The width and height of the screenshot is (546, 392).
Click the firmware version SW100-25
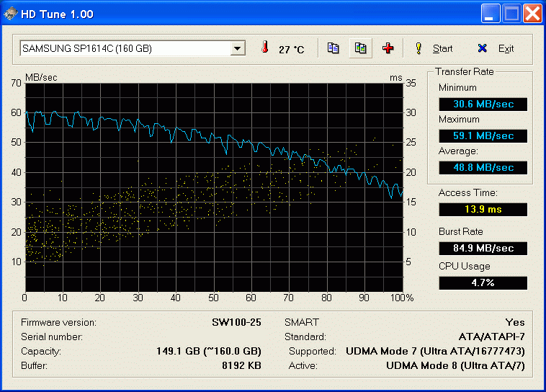pyautogui.click(x=236, y=322)
